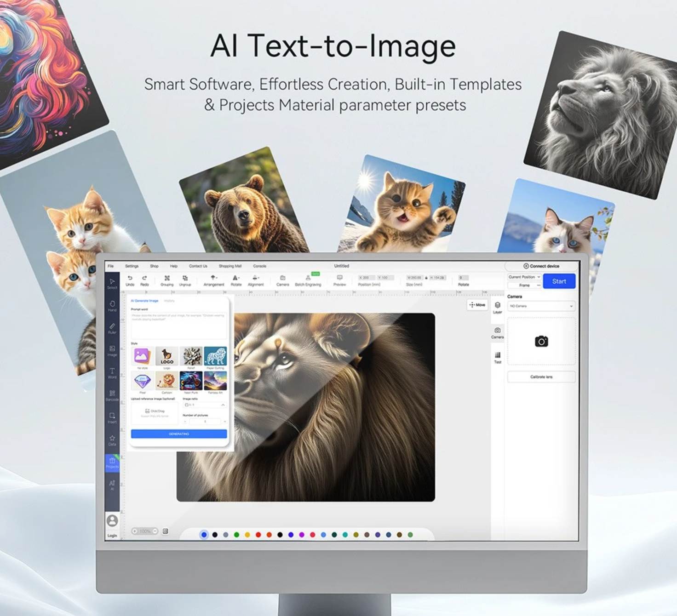
Task: Open the Layer panel icon
Action: pyautogui.click(x=497, y=307)
